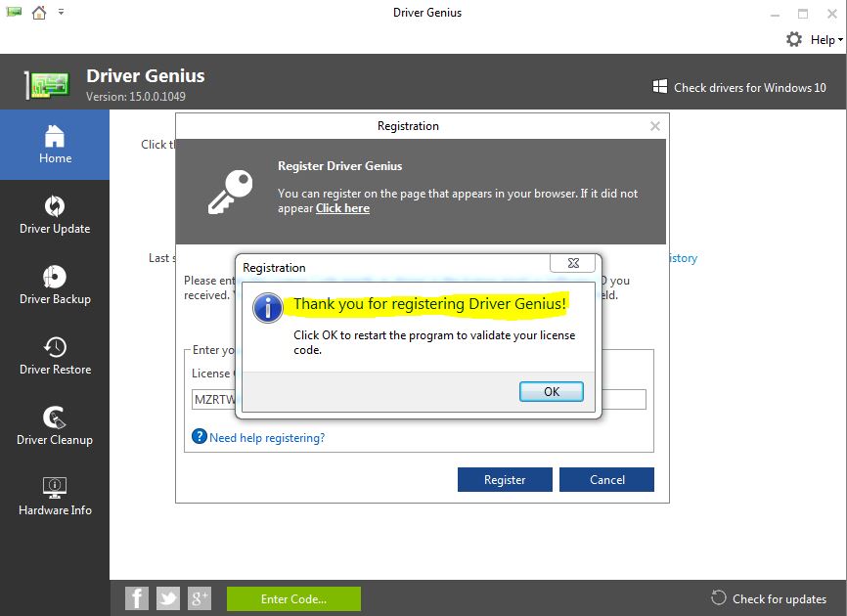Click the Windows logo icon in the header

pos(659,86)
